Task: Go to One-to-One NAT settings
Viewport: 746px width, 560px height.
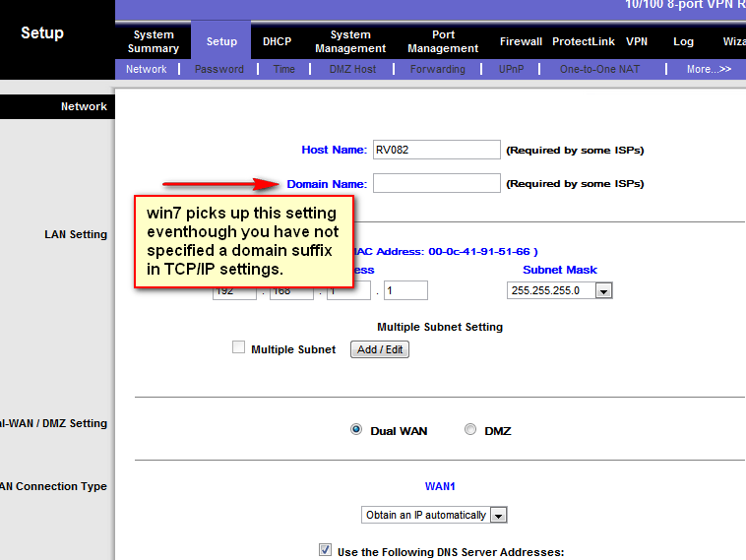Action: click(599, 69)
